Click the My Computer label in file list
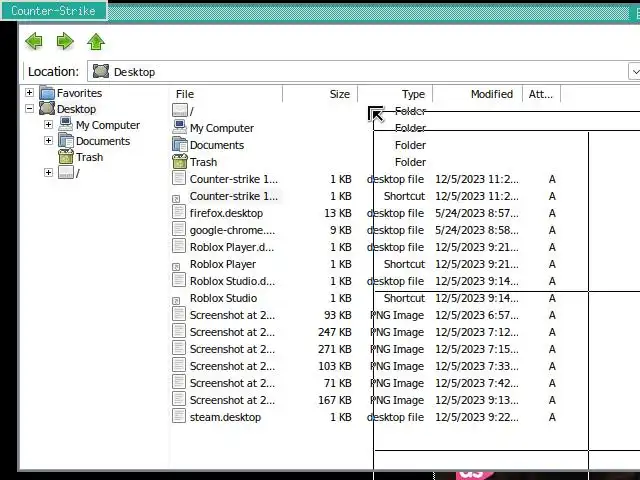The image size is (640, 480). (222, 128)
